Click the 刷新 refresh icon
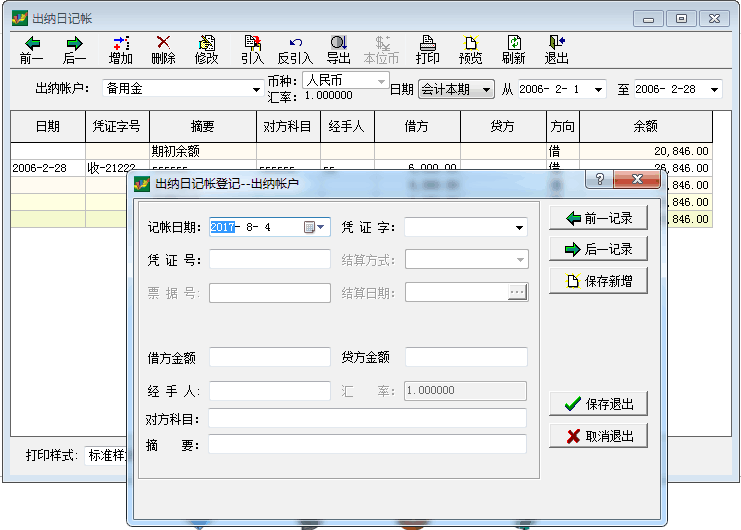Screen dimensions: 741x530 (x=514, y=43)
